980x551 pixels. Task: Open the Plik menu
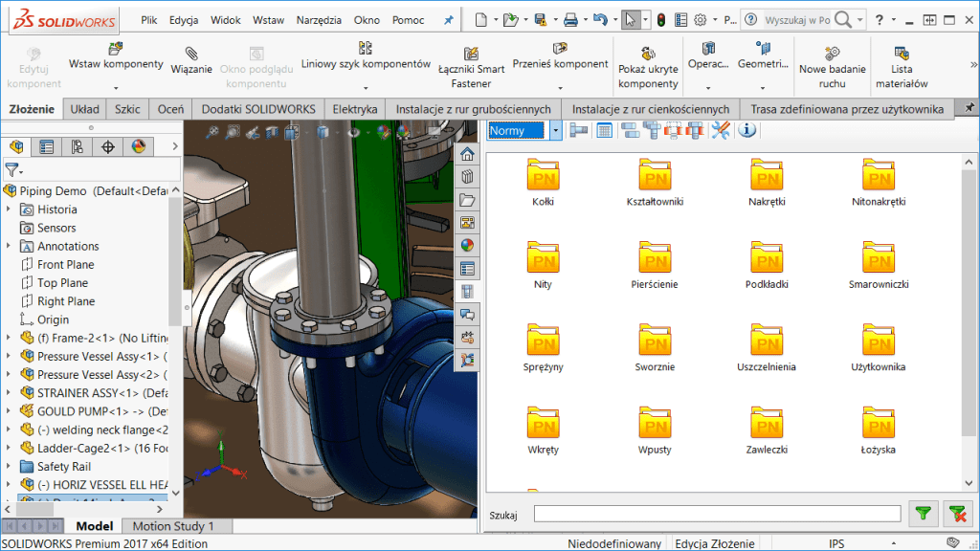tap(148, 20)
